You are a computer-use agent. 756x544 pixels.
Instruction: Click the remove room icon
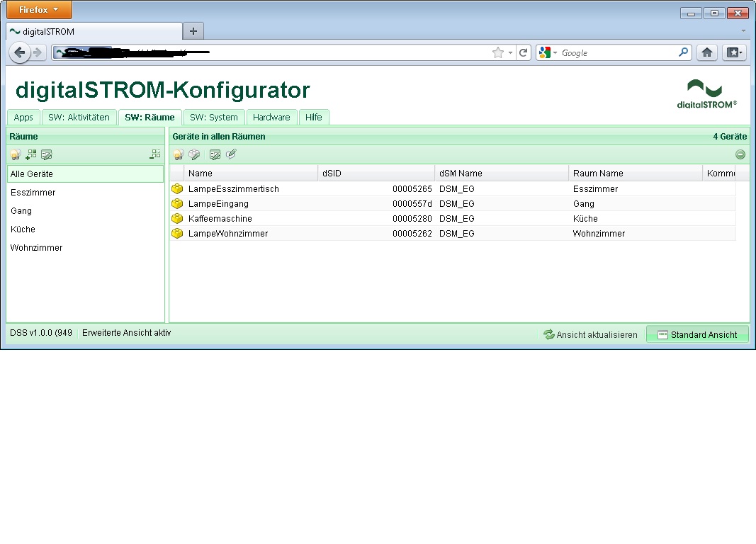point(154,154)
